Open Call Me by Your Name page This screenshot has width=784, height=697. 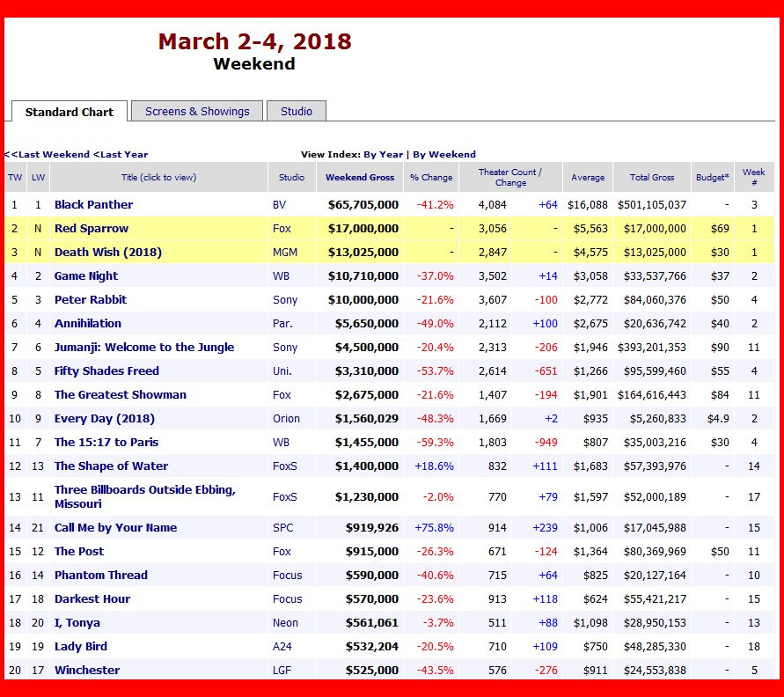pos(115,527)
